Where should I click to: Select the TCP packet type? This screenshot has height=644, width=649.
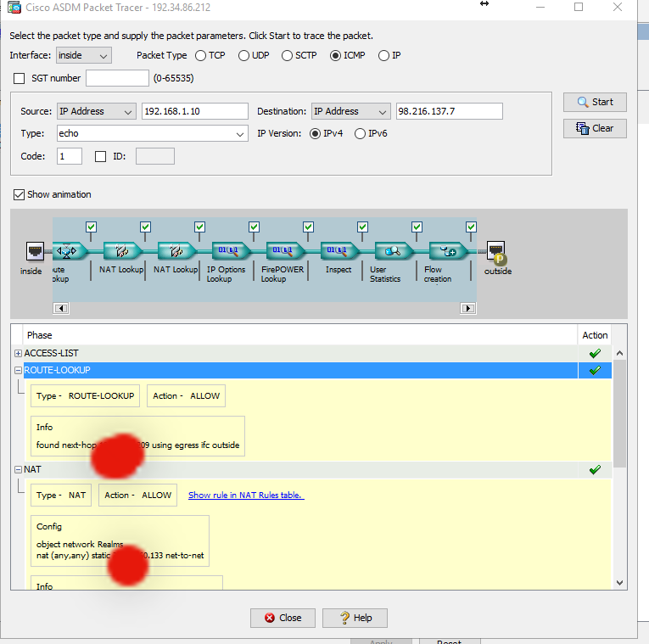tap(201, 55)
